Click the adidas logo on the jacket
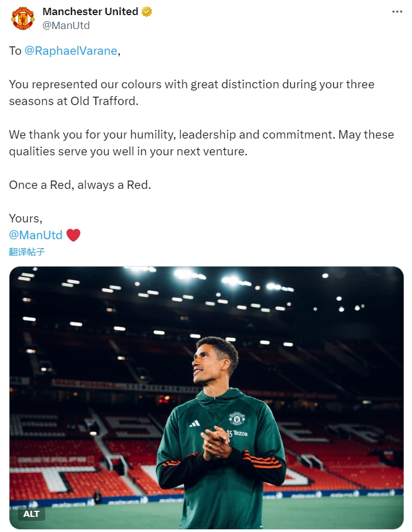 pyautogui.click(x=194, y=424)
